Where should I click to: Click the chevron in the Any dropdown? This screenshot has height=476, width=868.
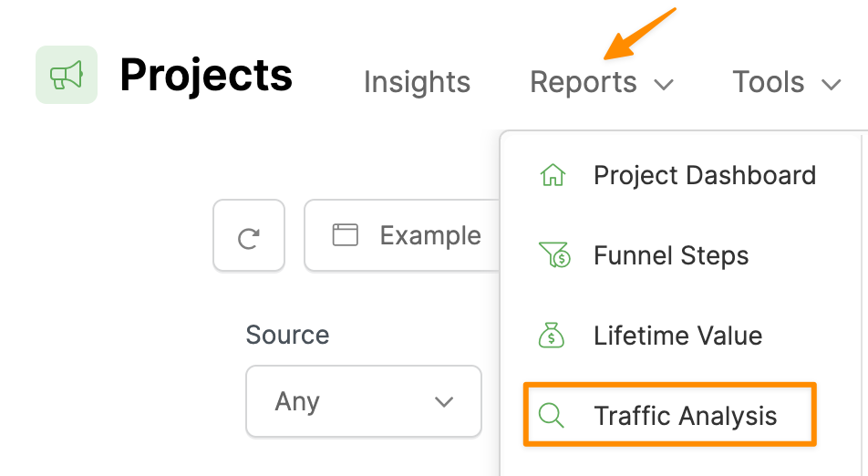pos(444,402)
